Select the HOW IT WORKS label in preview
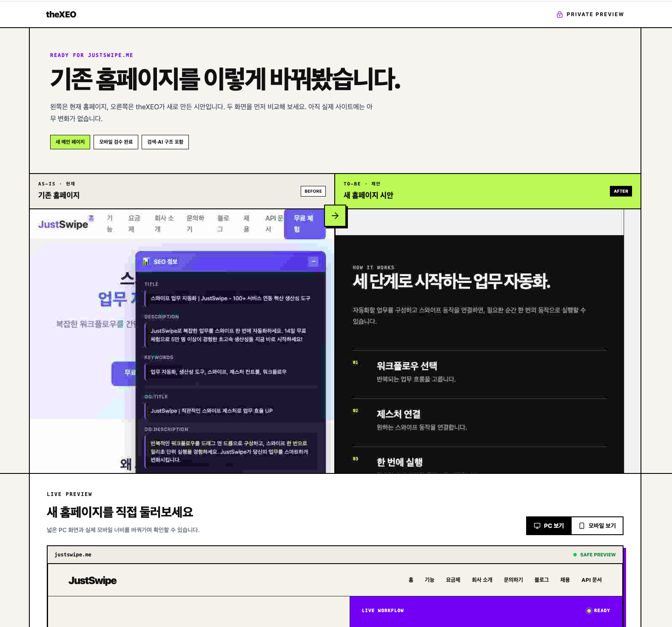 pyautogui.click(x=373, y=268)
